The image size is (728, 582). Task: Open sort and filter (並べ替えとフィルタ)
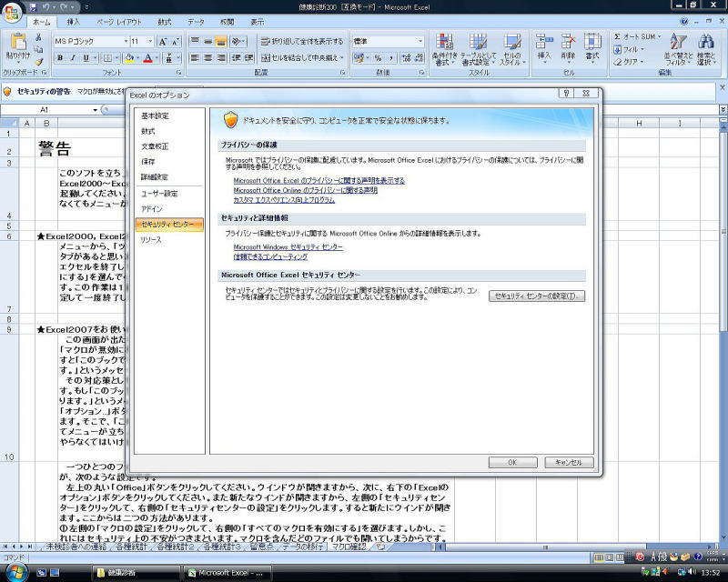(678, 49)
